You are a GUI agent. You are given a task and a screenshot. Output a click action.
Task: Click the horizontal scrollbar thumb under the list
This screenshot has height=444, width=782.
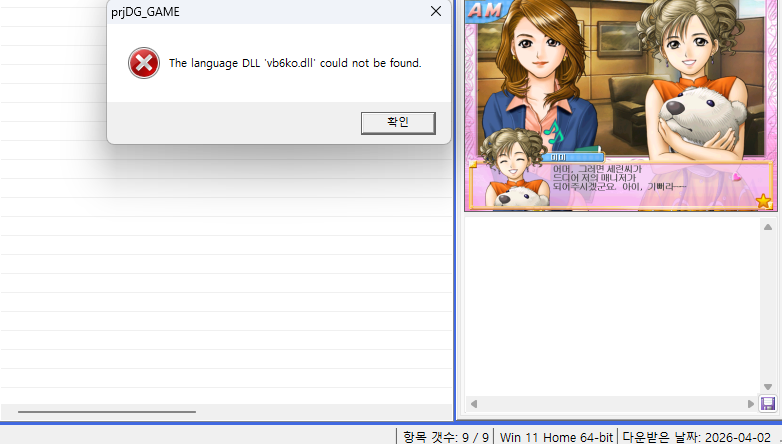coord(107,412)
